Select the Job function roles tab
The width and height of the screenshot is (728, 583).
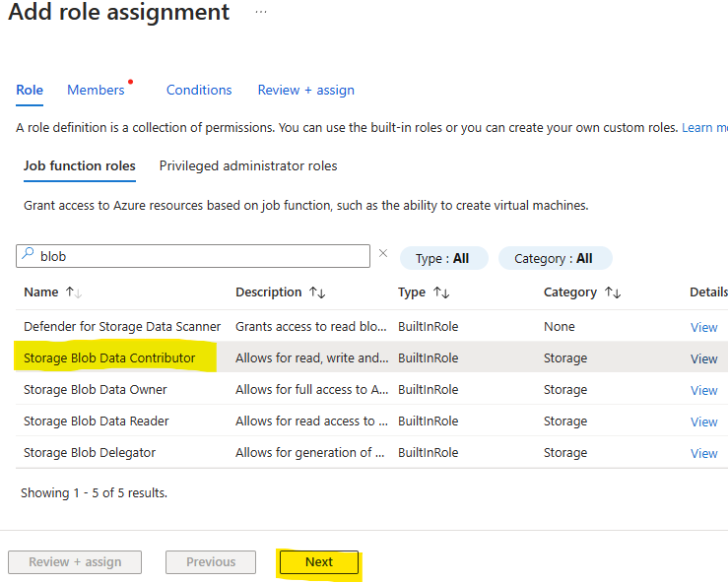click(80, 166)
